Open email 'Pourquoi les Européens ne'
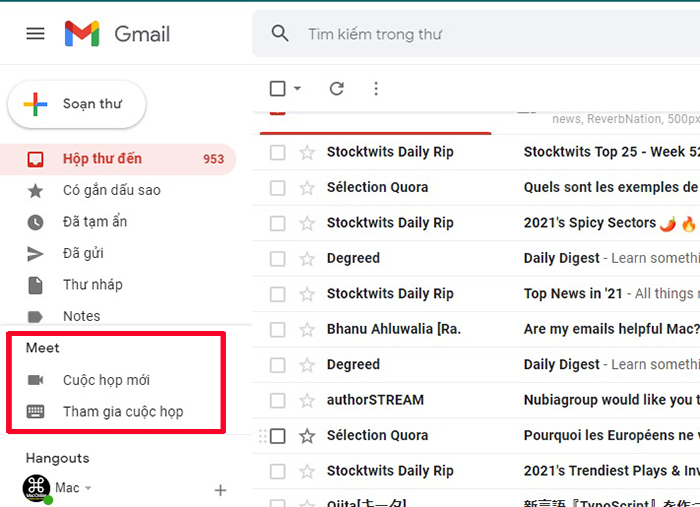700x507 pixels. click(612, 435)
